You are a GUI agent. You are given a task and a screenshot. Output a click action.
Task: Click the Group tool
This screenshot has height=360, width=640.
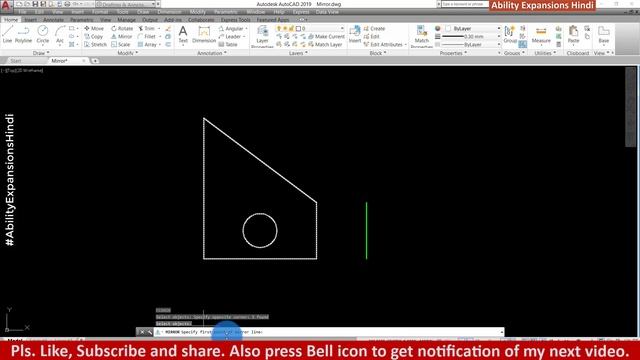[510, 34]
